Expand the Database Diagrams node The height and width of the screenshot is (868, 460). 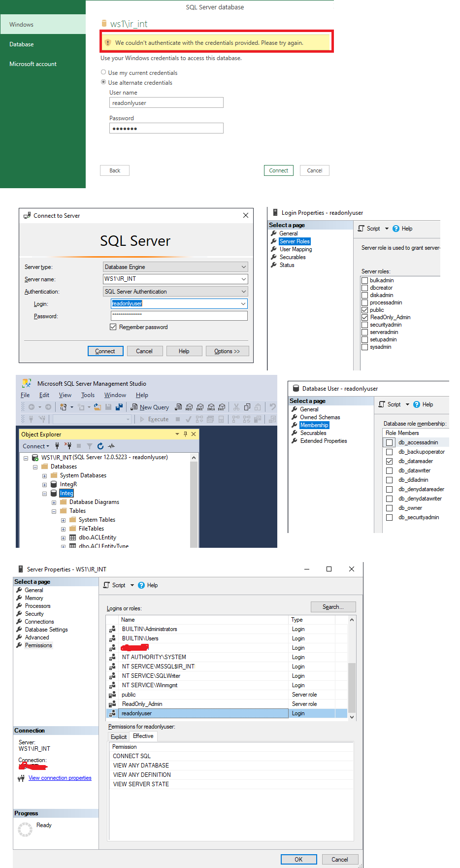tap(54, 502)
